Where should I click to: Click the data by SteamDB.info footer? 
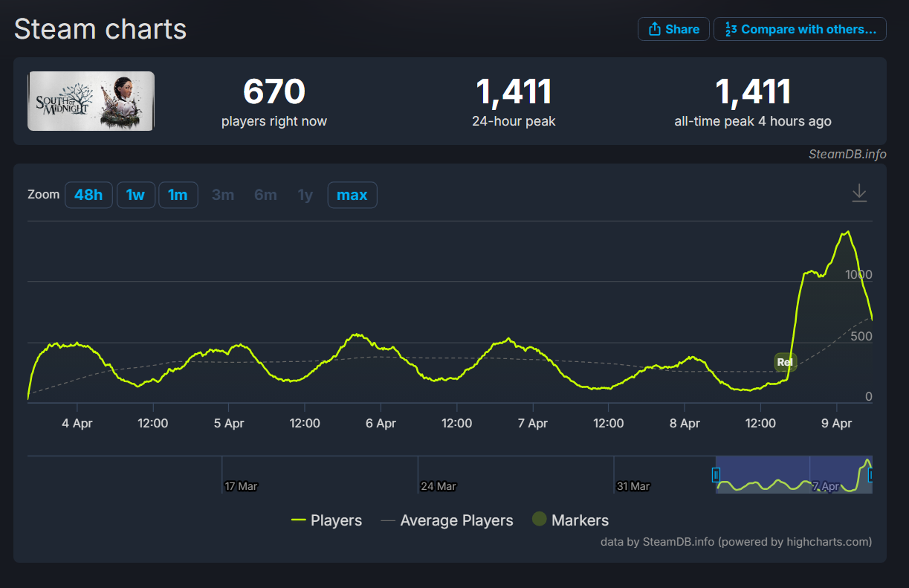click(x=736, y=541)
